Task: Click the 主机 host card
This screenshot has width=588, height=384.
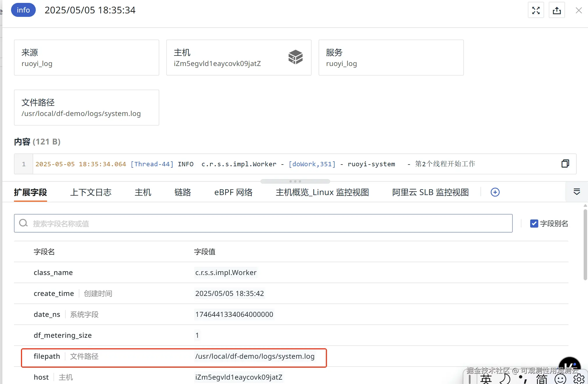Action: tap(227, 58)
